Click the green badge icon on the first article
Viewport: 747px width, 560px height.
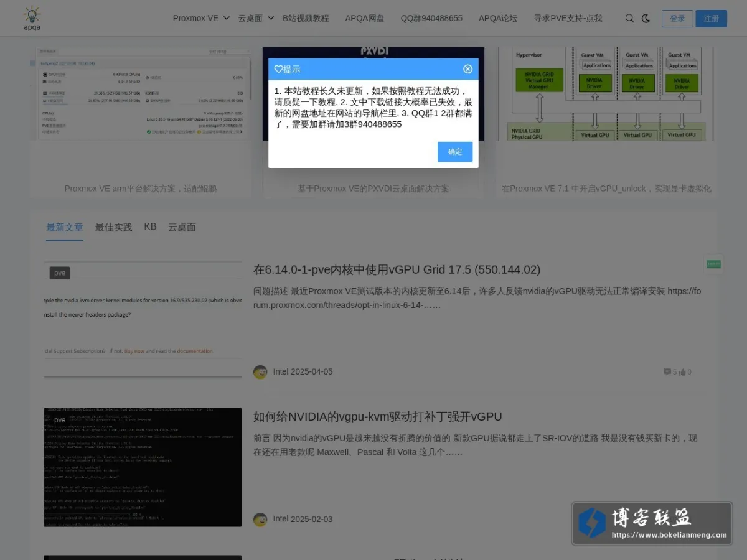click(x=713, y=264)
